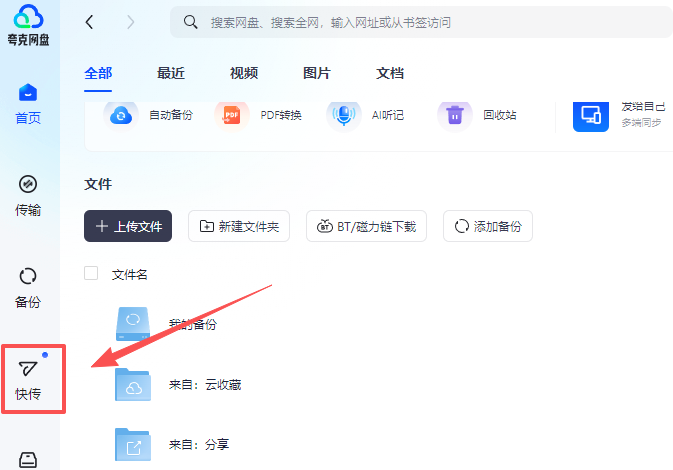The image size is (673, 470).
Task: Focus the 搜索网盘 search input field
Action: [x=421, y=22]
